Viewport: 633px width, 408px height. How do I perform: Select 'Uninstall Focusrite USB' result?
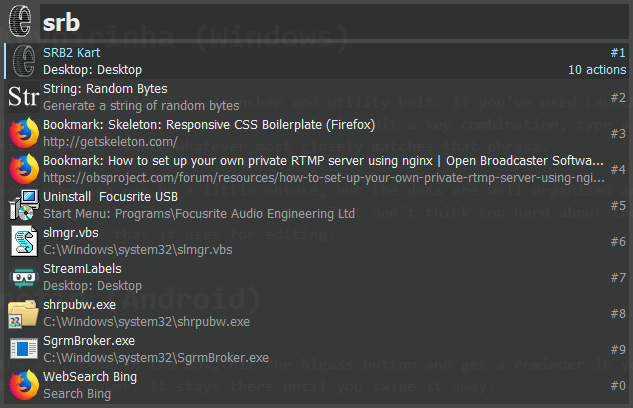(110, 197)
